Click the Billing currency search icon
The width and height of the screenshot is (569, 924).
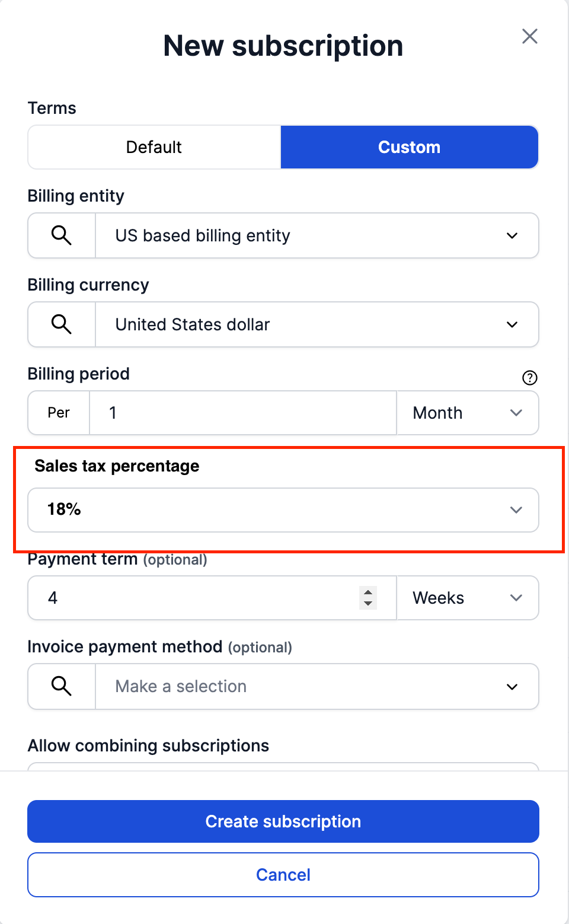click(x=62, y=324)
